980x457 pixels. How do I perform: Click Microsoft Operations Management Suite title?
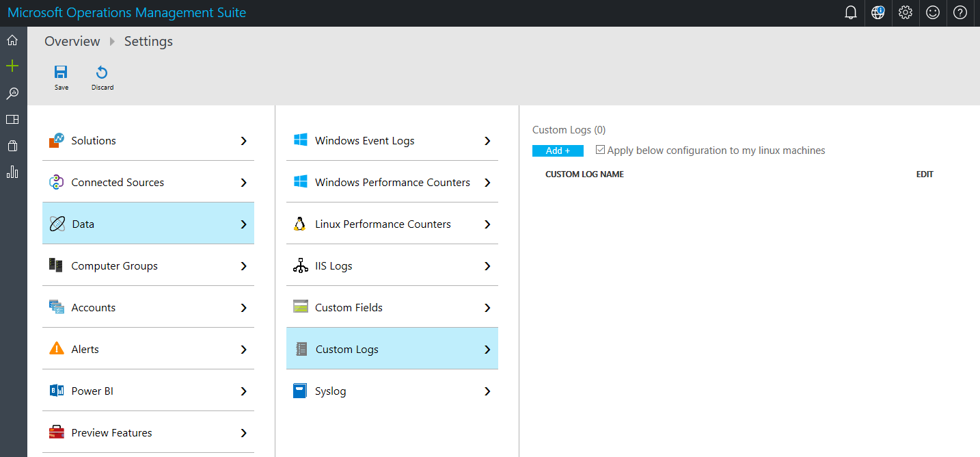coord(127,12)
